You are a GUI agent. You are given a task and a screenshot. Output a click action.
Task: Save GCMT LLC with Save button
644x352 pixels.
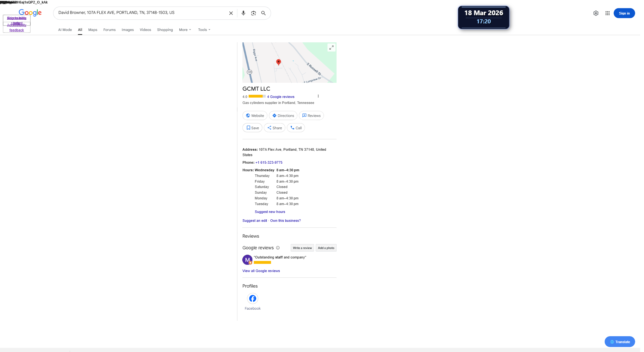pyautogui.click(x=252, y=128)
